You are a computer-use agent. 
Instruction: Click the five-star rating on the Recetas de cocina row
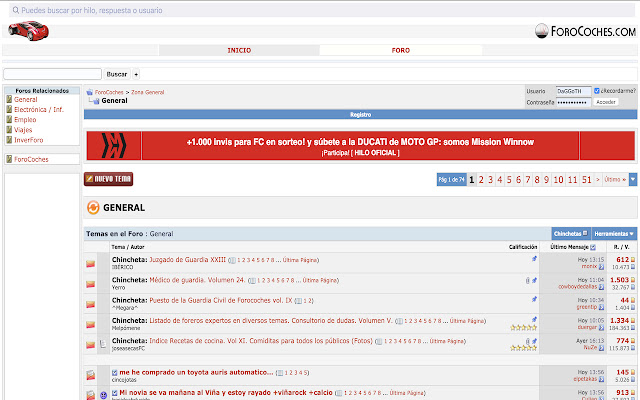click(524, 348)
